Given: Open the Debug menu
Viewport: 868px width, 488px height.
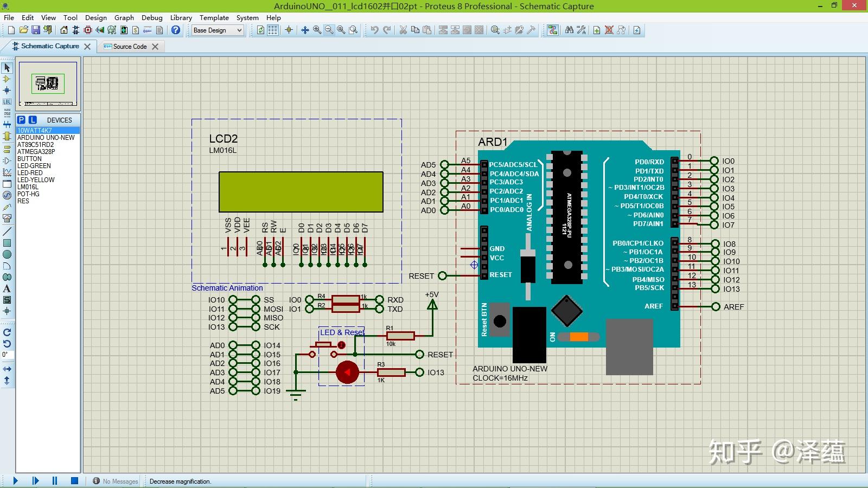Looking at the screenshot, I should 152,17.
